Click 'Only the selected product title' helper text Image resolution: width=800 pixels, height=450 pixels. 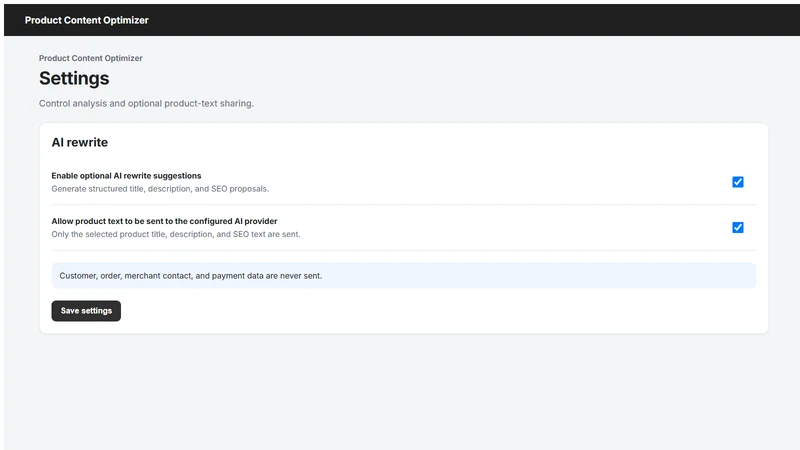(176, 234)
